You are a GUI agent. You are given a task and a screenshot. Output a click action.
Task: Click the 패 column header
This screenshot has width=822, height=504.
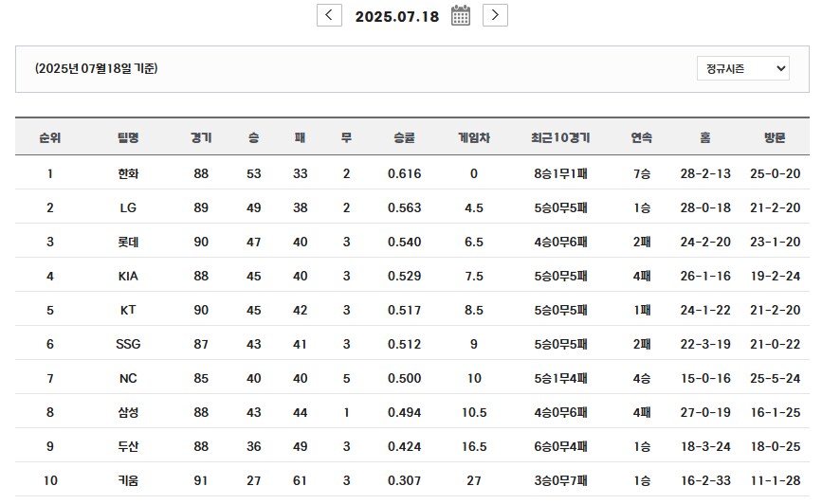click(x=300, y=137)
